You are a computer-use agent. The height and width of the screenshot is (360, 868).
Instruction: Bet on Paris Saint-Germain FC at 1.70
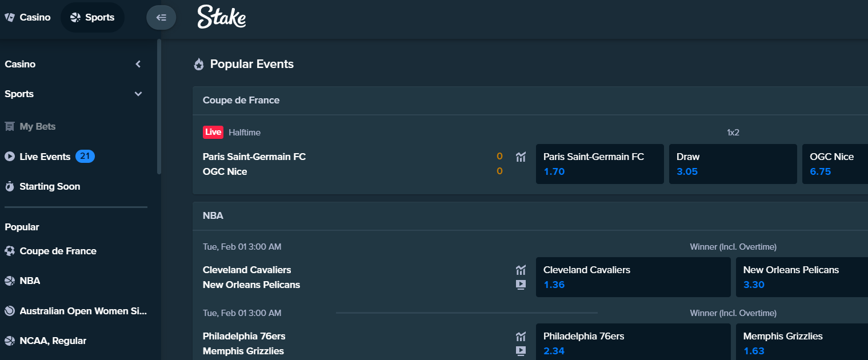pos(600,164)
